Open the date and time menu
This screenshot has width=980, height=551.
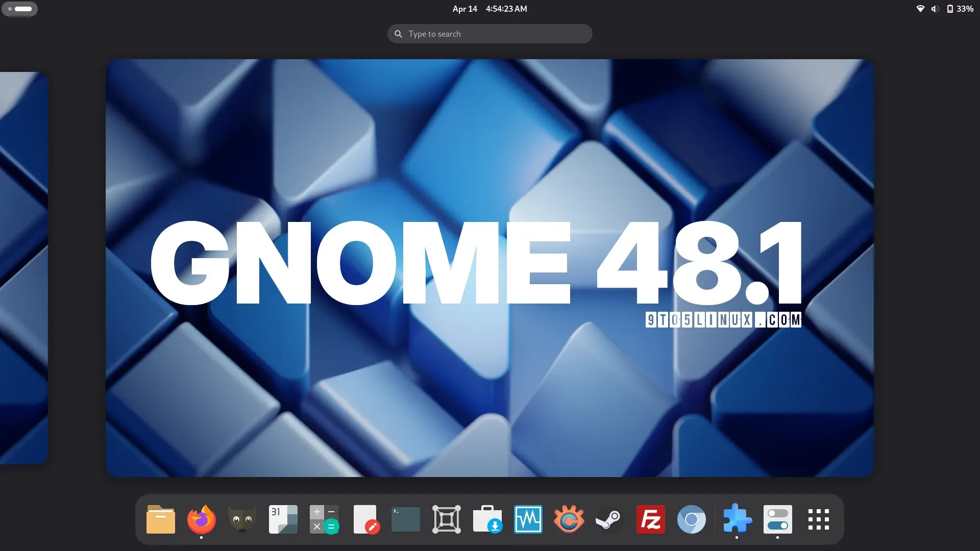coord(489,9)
